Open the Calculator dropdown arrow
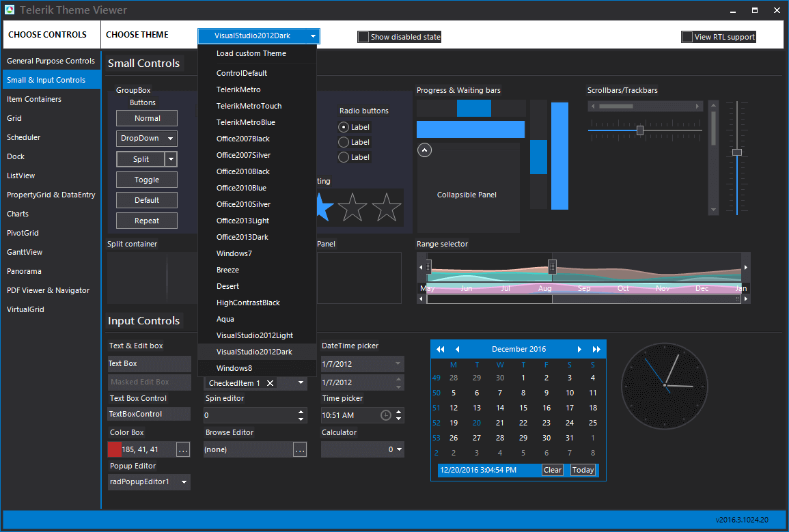The image size is (789, 532). (x=399, y=449)
